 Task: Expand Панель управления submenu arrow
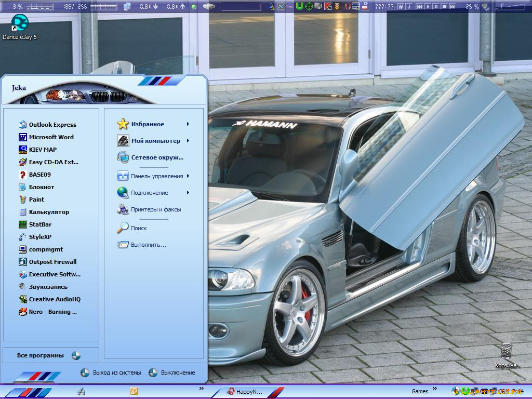pos(188,176)
